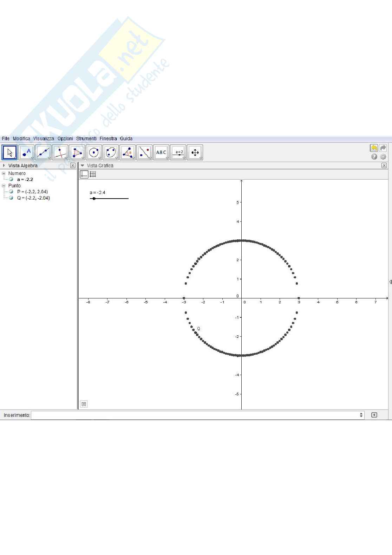Viewport: 392px width, 555px height.
Task: Choose the Line through two points tool
Action: 43,153
